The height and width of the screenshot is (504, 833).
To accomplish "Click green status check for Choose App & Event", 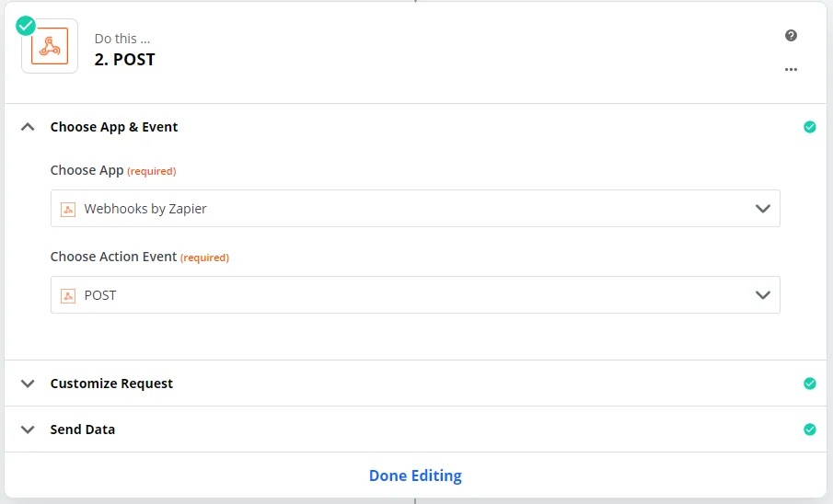I will pyautogui.click(x=810, y=127).
